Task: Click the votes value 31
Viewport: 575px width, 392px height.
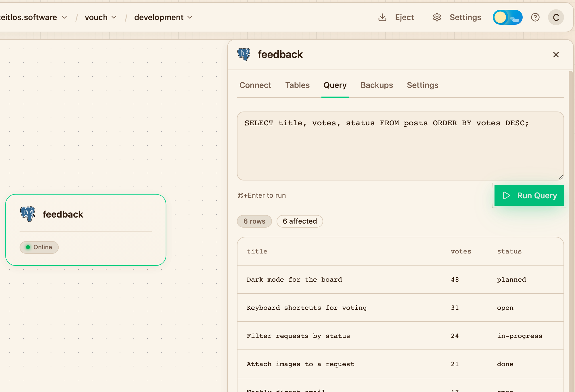Action: point(455,308)
